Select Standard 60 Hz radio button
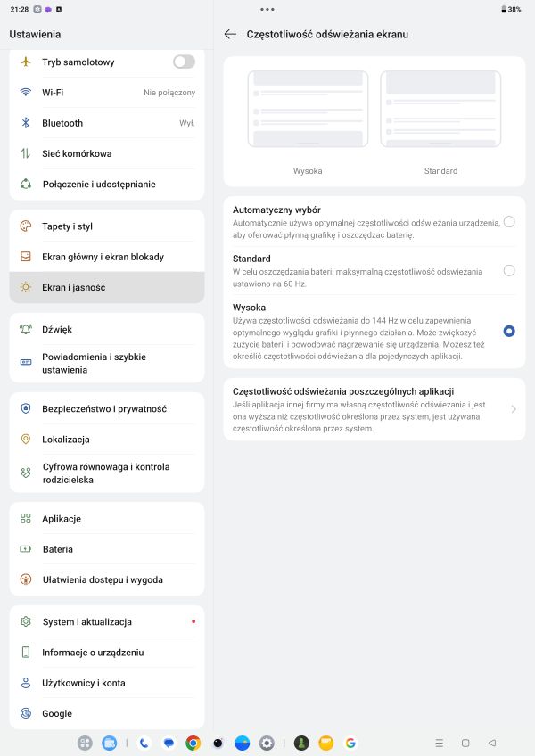Image resolution: width=535 pixels, height=756 pixels. 509,270
